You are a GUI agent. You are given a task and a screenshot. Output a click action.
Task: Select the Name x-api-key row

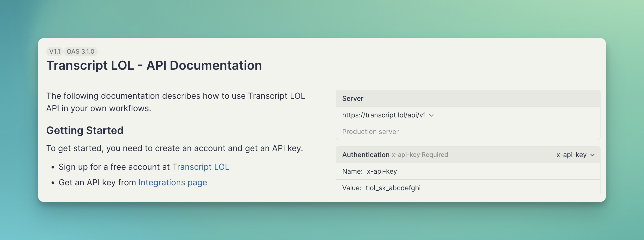tap(382, 171)
